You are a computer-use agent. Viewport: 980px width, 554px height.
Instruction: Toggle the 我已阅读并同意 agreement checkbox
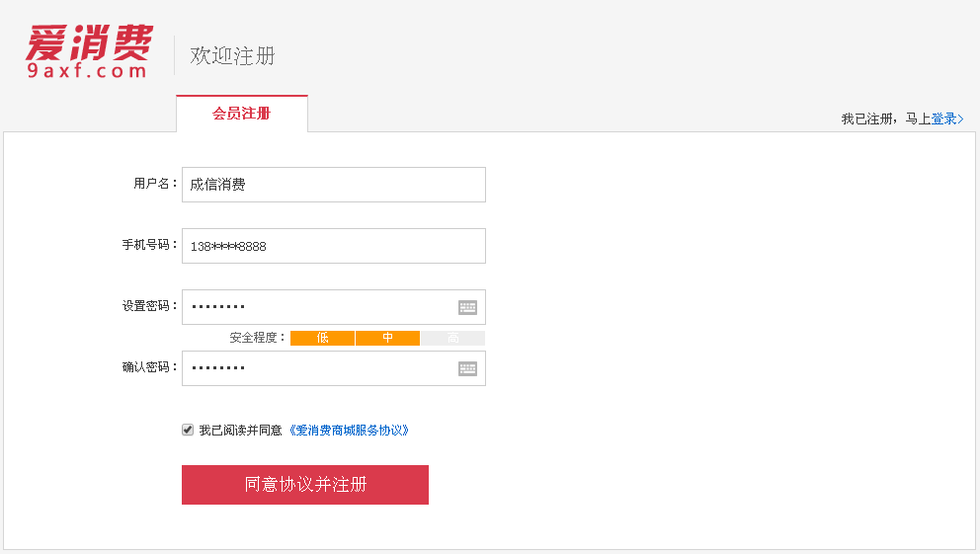pyautogui.click(x=188, y=430)
